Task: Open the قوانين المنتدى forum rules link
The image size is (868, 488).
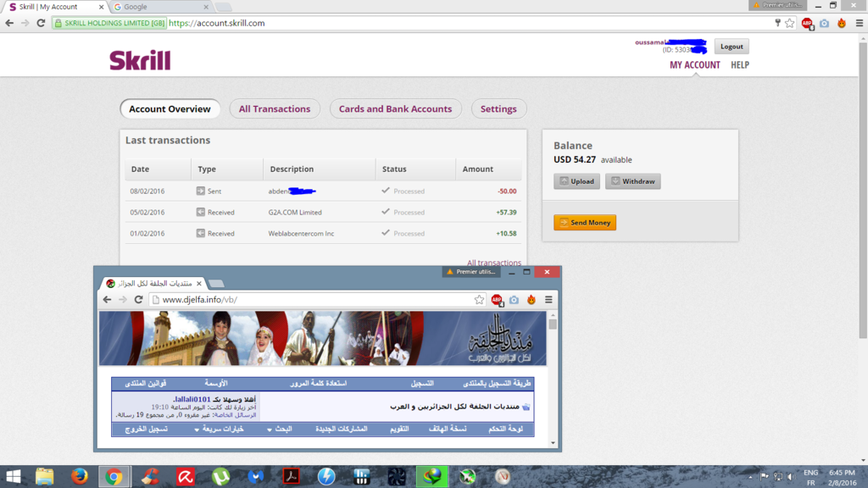Action: pos(146,383)
